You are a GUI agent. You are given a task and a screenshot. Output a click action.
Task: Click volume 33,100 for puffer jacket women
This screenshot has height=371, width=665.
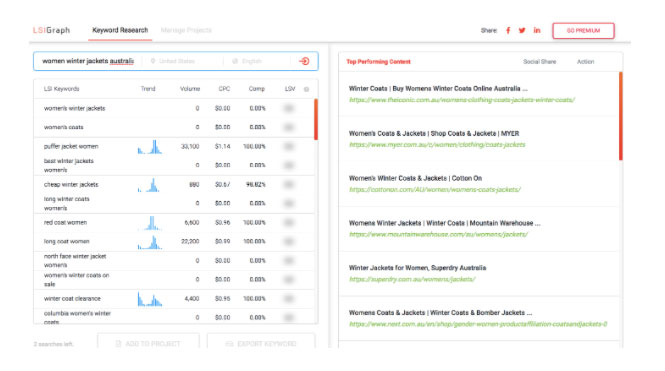[190, 146]
